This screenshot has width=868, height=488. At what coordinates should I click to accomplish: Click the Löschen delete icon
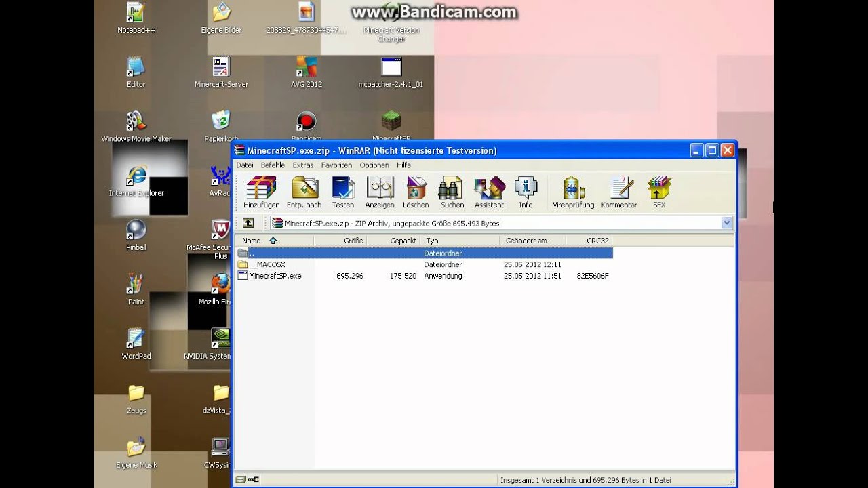click(416, 192)
